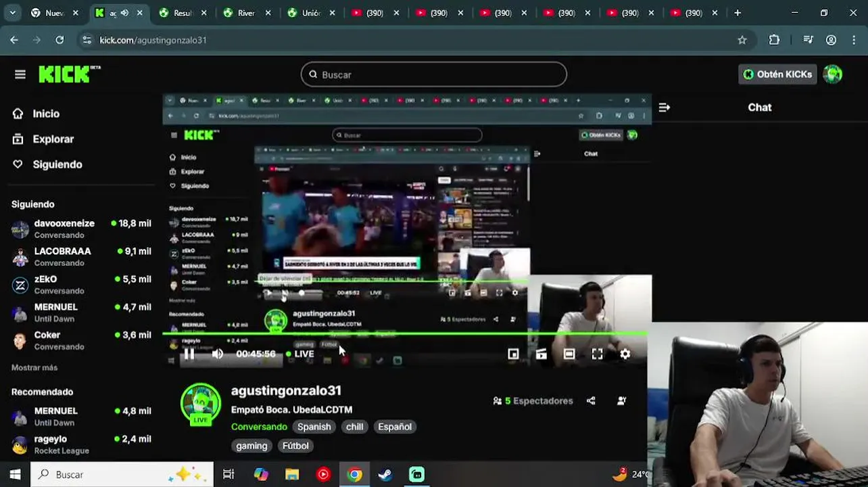Open LACOBRAAA channel in sidebar
The image size is (868, 487).
(x=81, y=256)
